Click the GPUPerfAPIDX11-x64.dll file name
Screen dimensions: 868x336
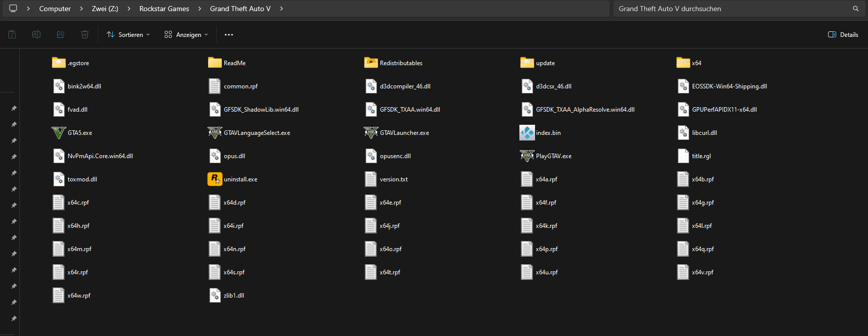tap(725, 110)
